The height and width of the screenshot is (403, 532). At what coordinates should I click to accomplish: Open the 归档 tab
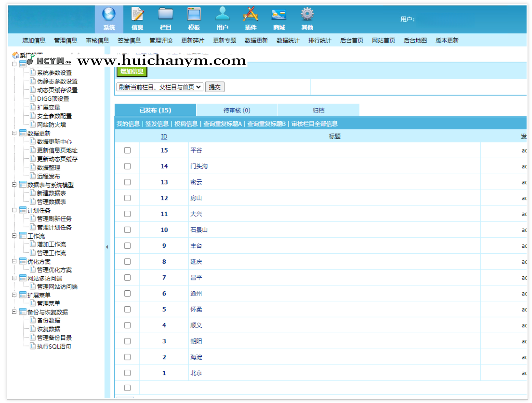(x=318, y=110)
